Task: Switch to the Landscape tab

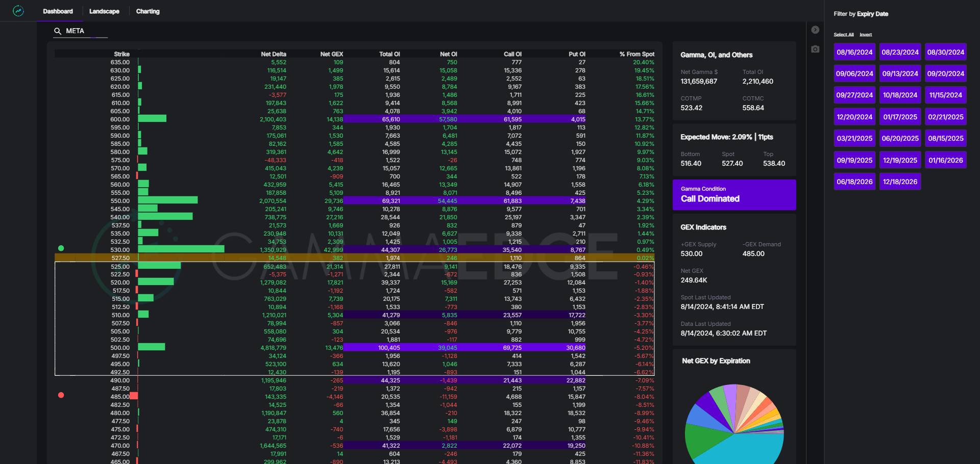Action: coord(104,11)
